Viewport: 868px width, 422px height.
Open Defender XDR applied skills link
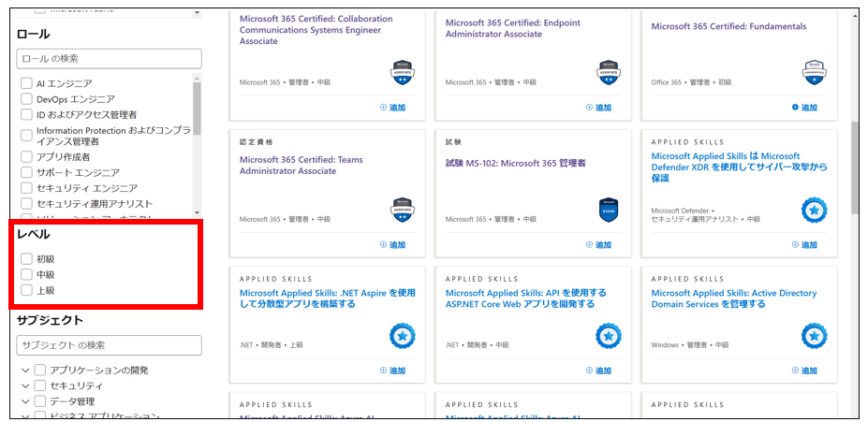tap(740, 167)
